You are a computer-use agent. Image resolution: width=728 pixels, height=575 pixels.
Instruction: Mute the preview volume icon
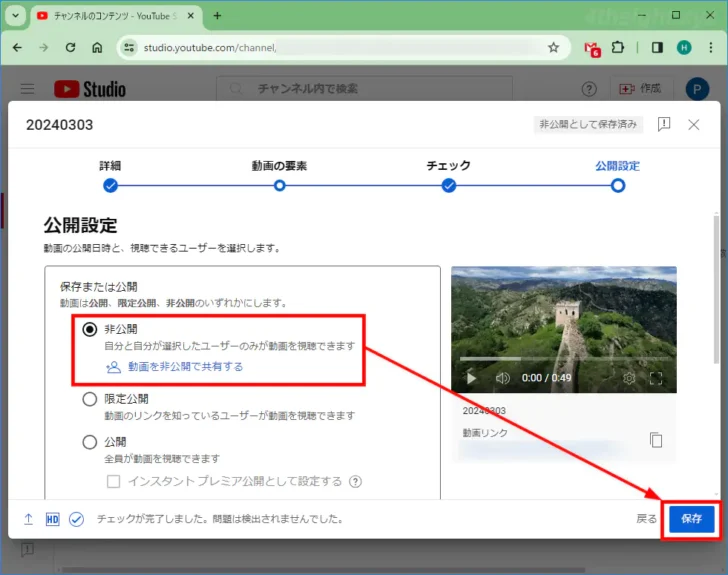[x=502, y=378]
